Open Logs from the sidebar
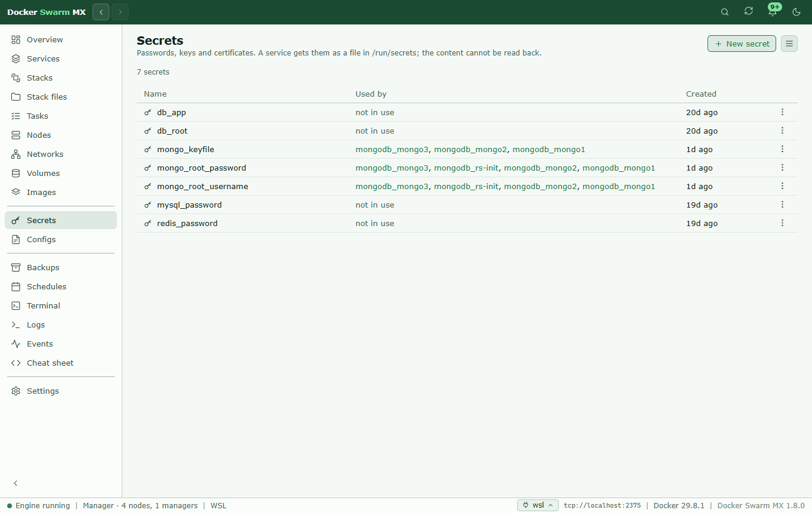The width and height of the screenshot is (812, 513). tap(61, 325)
